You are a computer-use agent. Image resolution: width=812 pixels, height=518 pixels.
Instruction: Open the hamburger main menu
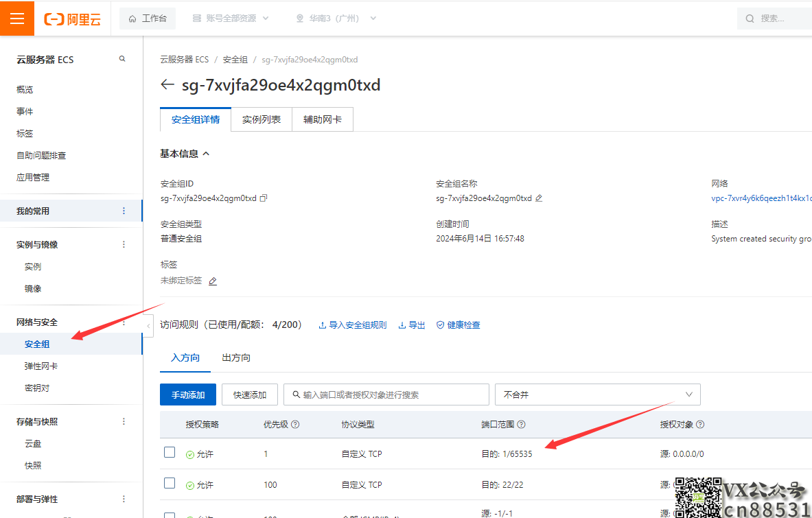click(17, 19)
